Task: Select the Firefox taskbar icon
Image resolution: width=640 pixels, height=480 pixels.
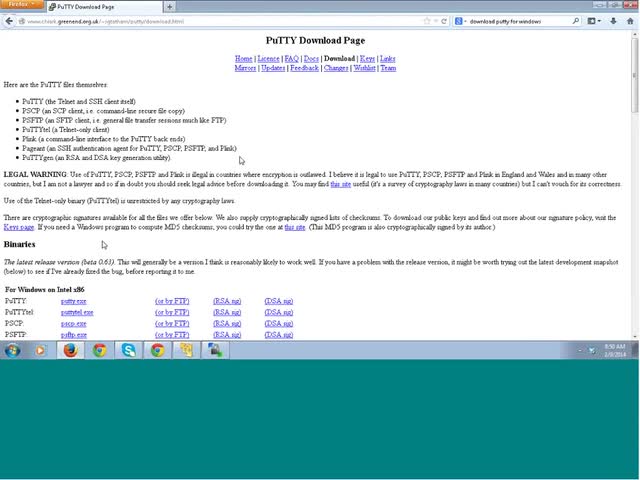Action: [71, 350]
